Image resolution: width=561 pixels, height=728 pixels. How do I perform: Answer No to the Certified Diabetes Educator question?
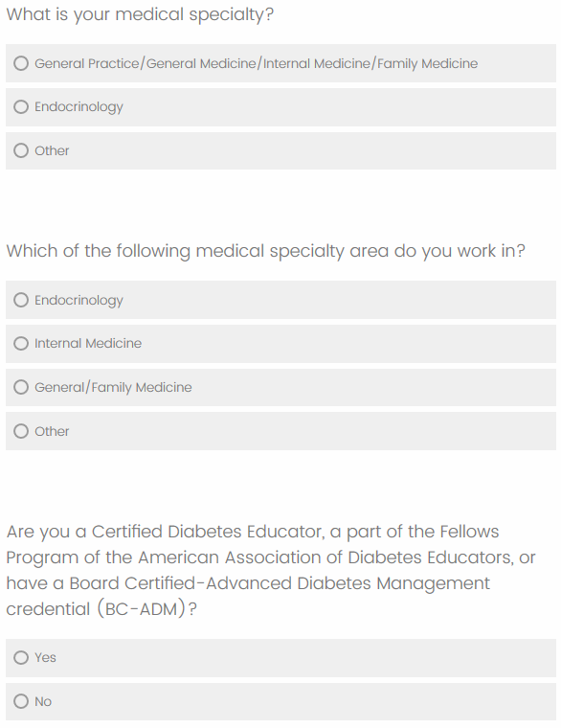coord(21,701)
